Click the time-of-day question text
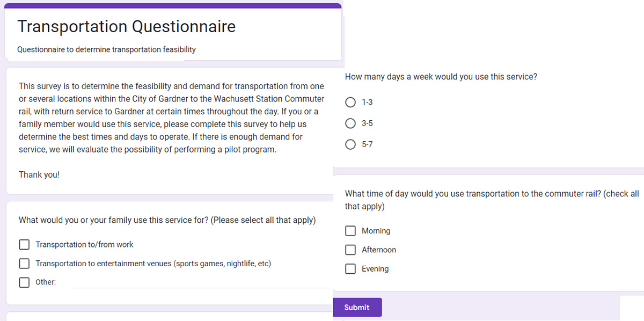Image resolution: width=644 pixels, height=321 pixels. tap(492, 200)
